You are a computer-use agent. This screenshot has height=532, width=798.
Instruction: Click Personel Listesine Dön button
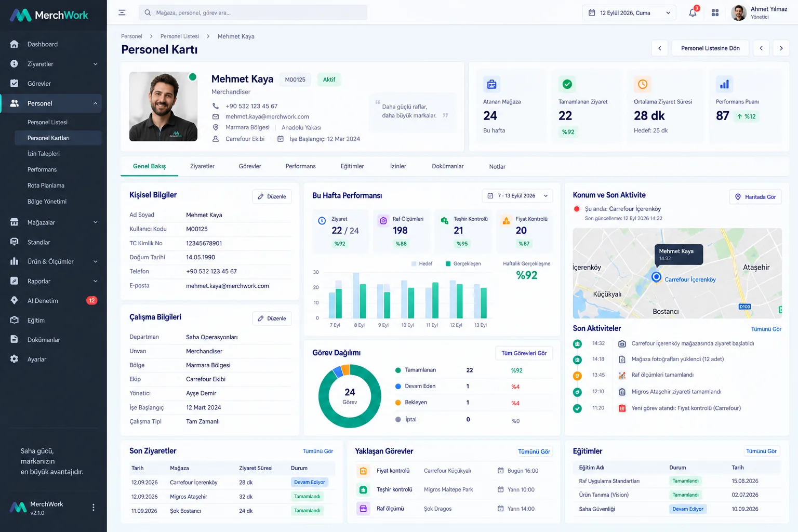pyautogui.click(x=710, y=48)
